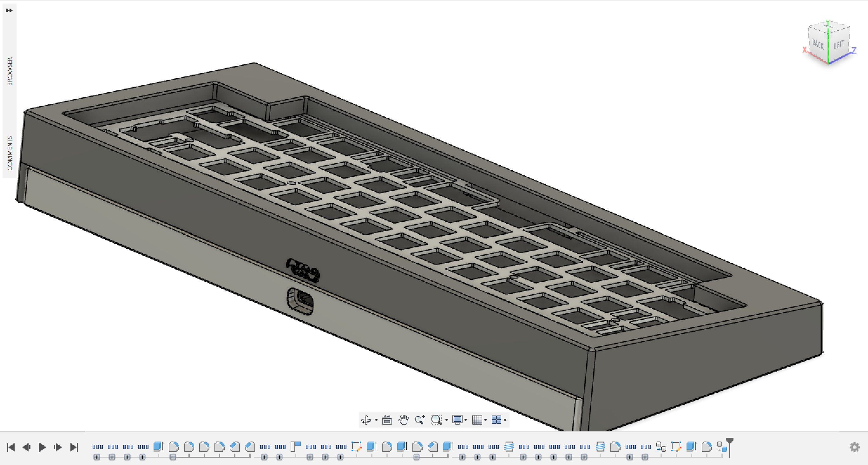868x465 pixels.
Task: Collapse the first expanded timeline group
Action: pos(173,457)
